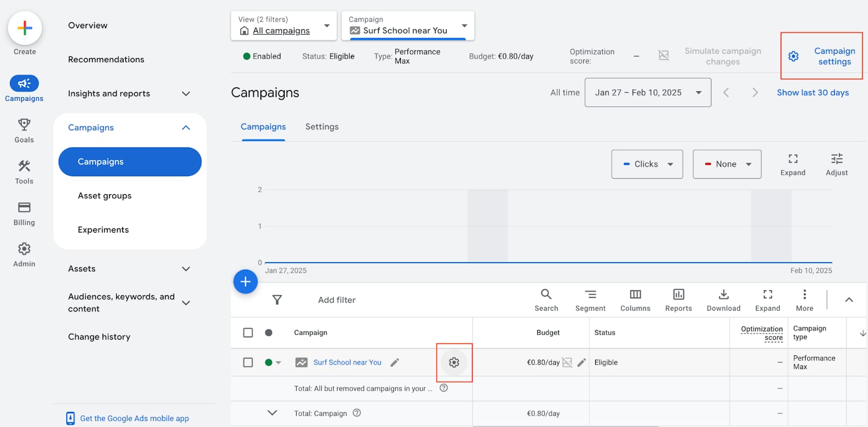Go to previous date range arrow
This screenshot has width=868, height=427.
click(x=726, y=92)
